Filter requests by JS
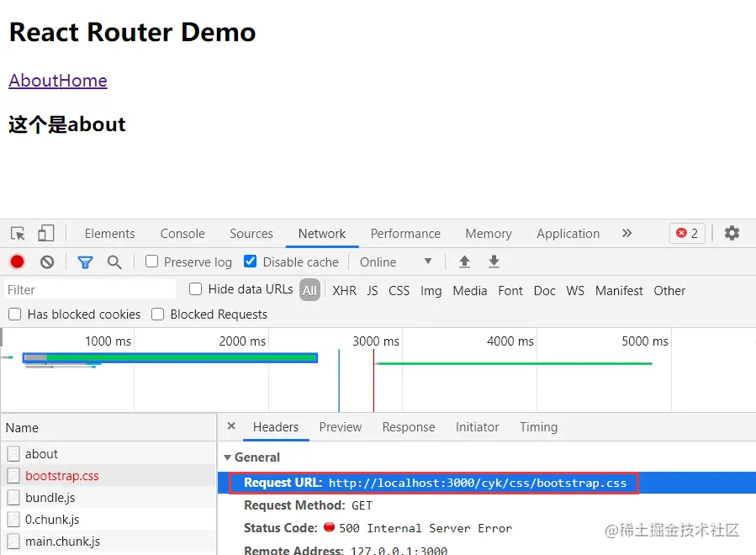Image resolution: width=756 pixels, height=555 pixels. tap(373, 291)
